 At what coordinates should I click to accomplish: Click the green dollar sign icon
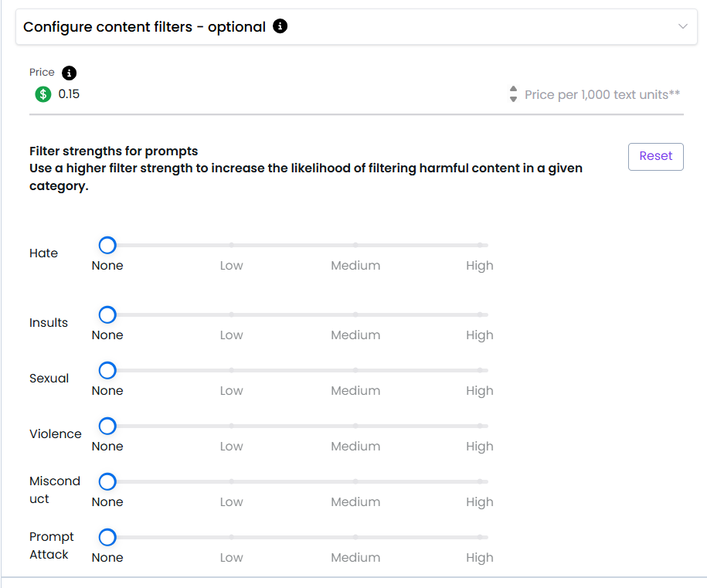pos(43,94)
